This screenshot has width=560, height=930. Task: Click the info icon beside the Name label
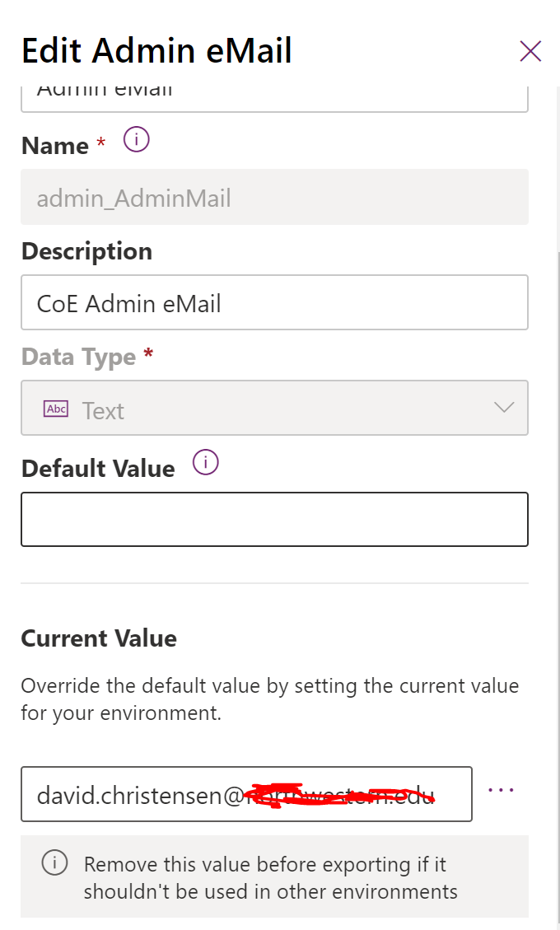coord(136,139)
